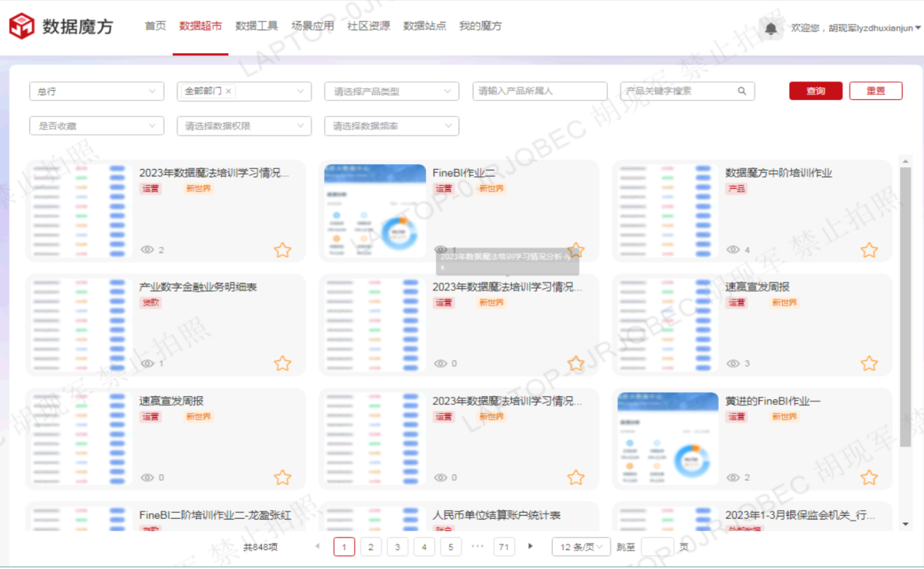Go to the previous page with the left arrow
Viewport: 924px width, 569px height.
[317, 546]
